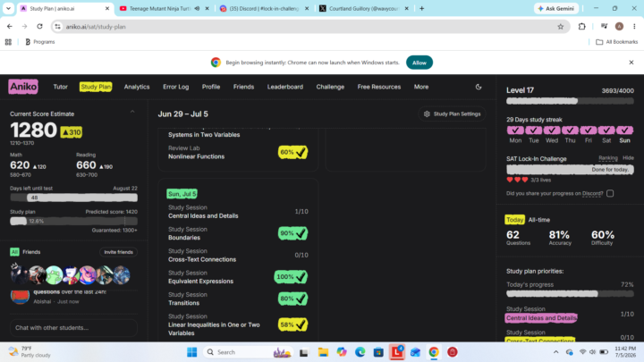Open Chrome extensions puzzle icon
644x362 pixels.
[582, 27]
